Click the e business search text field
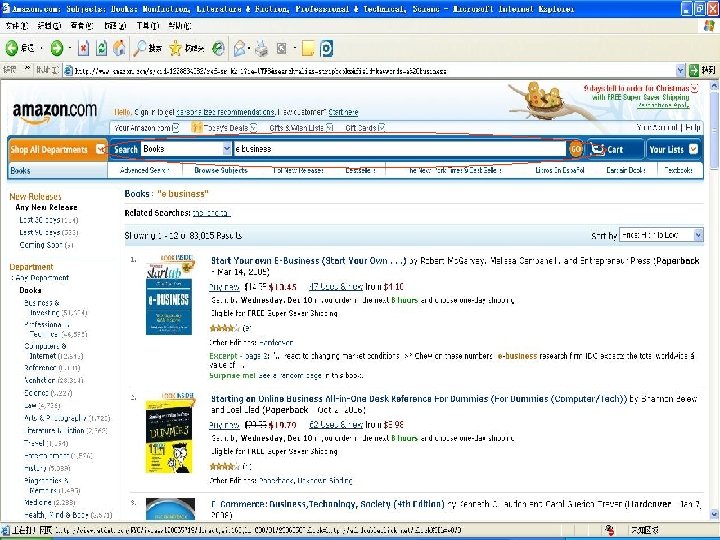The height and width of the screenshot is (540, 720). point(399,149)
